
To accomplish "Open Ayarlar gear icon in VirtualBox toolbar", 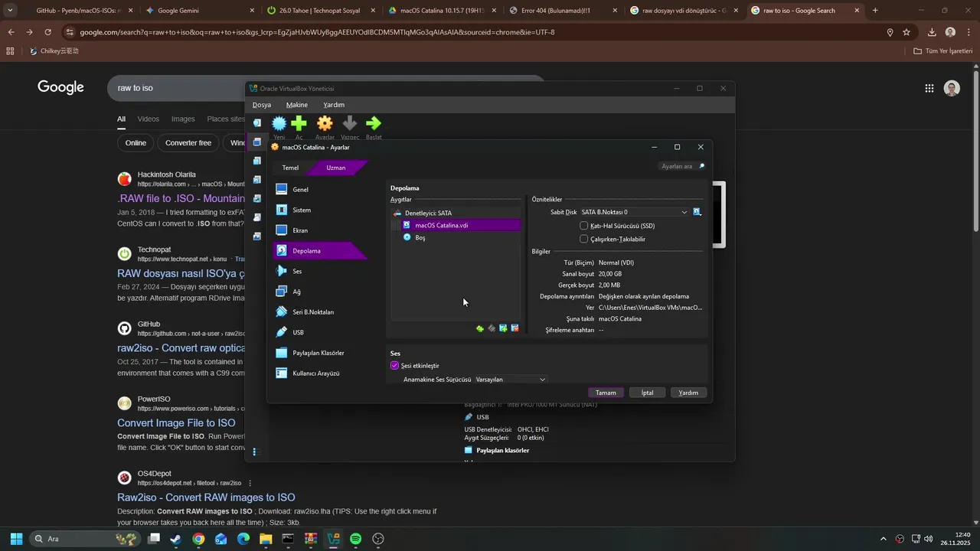I will coord(325,123).
